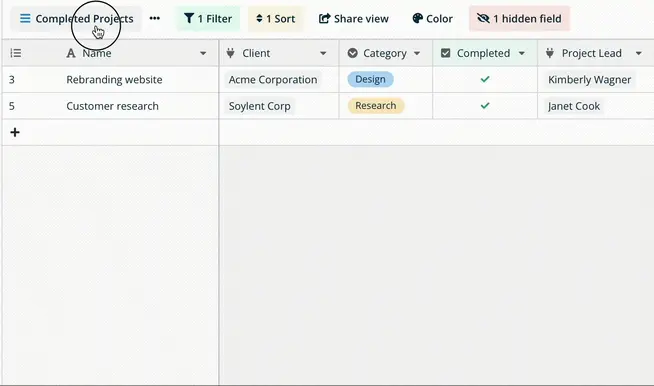Click the yellow Research category badge
The width and height of the screenshot is (654, 386).
[x=376, y=106]
